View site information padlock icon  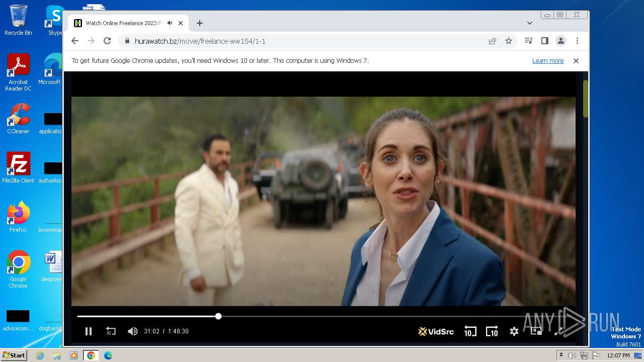coord(127,41)
